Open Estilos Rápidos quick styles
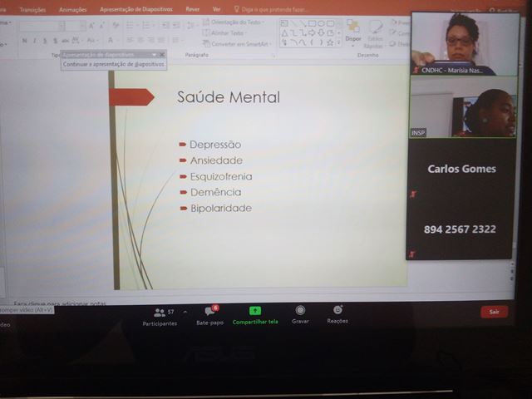Screen dimensions: 532x399 coord(373,34)
